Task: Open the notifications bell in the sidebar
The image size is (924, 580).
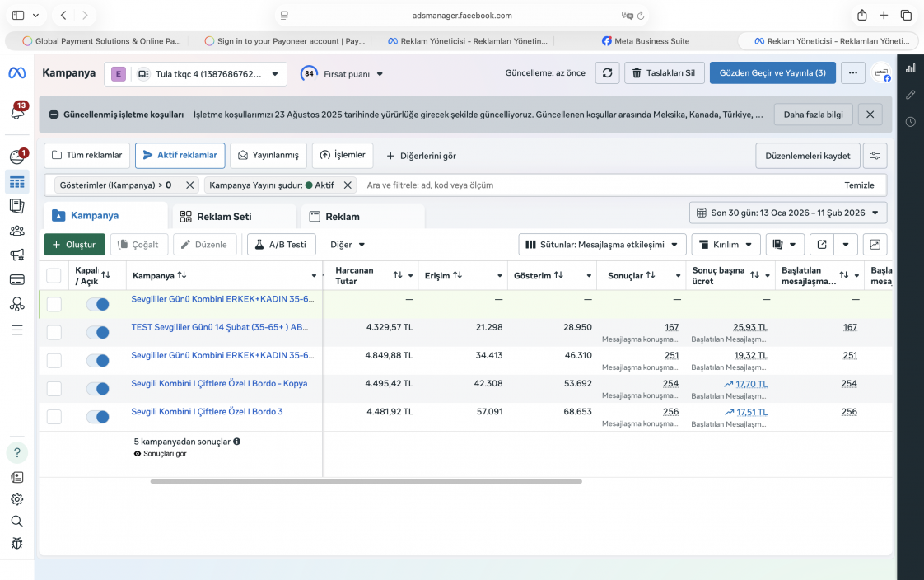Action: tap(17, 111)
